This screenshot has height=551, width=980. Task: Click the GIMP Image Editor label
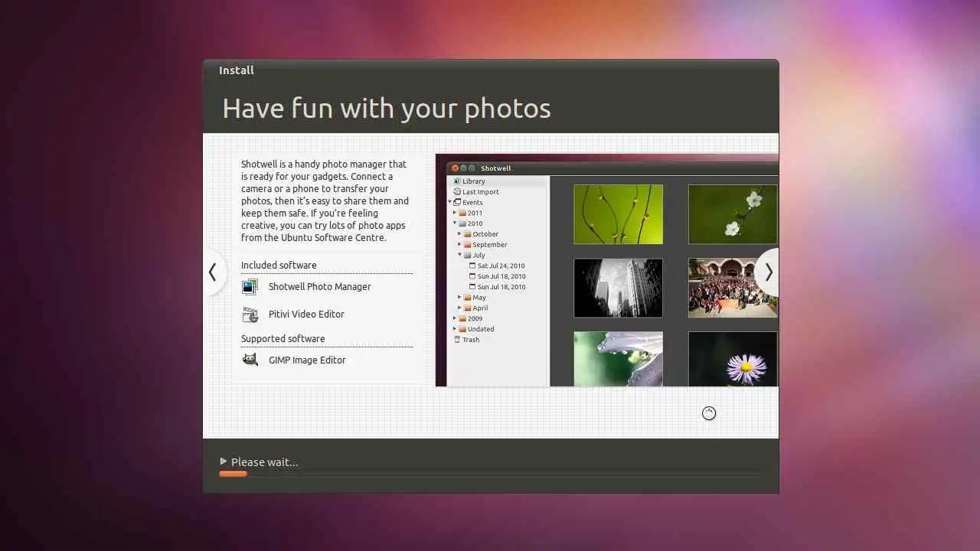click(307, 360)
